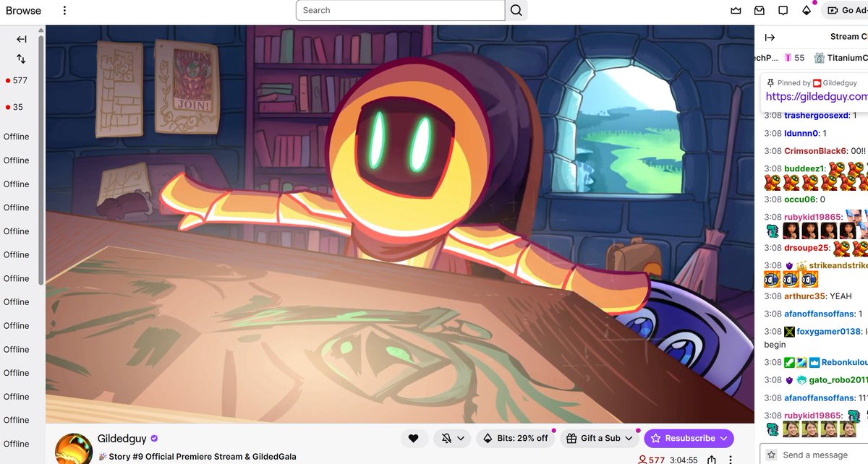Open the Browse tab
This screenshot has width=868, height=464.
click(x=23, y=11)
